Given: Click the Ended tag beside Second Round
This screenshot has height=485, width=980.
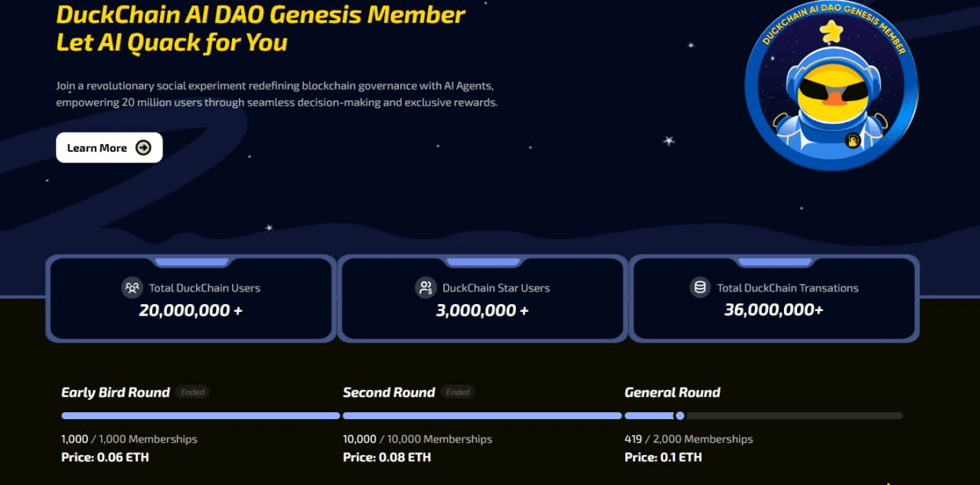Looking at the screenshot, I should tap(458, 392).
